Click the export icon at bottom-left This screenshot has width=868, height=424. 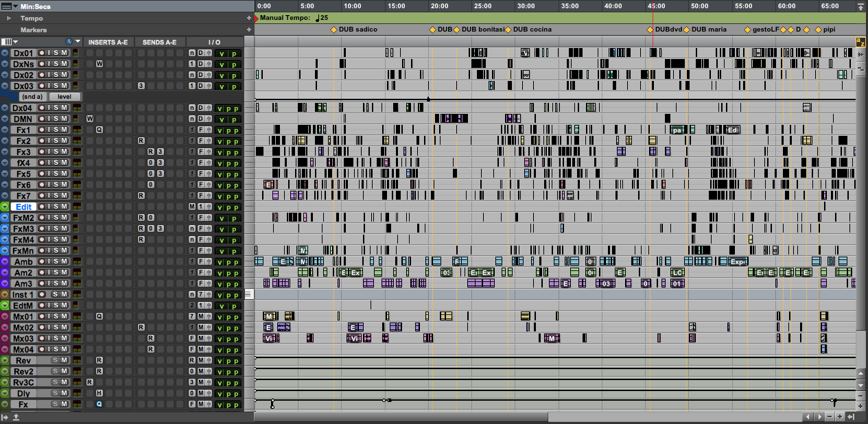pyautogui.click(x=16, y=417)
